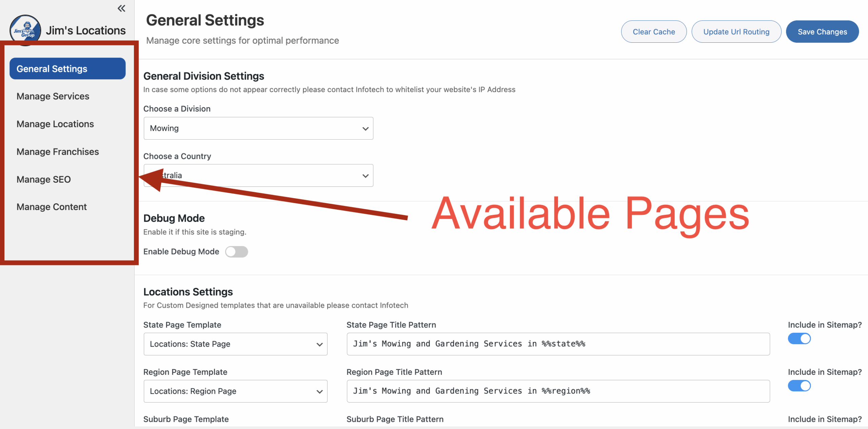868x429 pixels.
Task: Open State Page Template dropdown
Action: tap(235, 344)
